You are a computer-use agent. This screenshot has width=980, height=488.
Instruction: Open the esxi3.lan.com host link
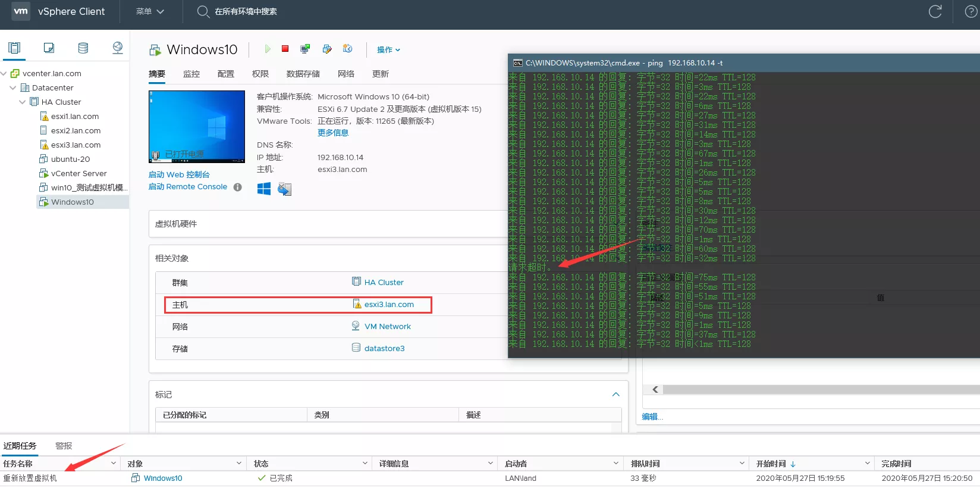389,304
